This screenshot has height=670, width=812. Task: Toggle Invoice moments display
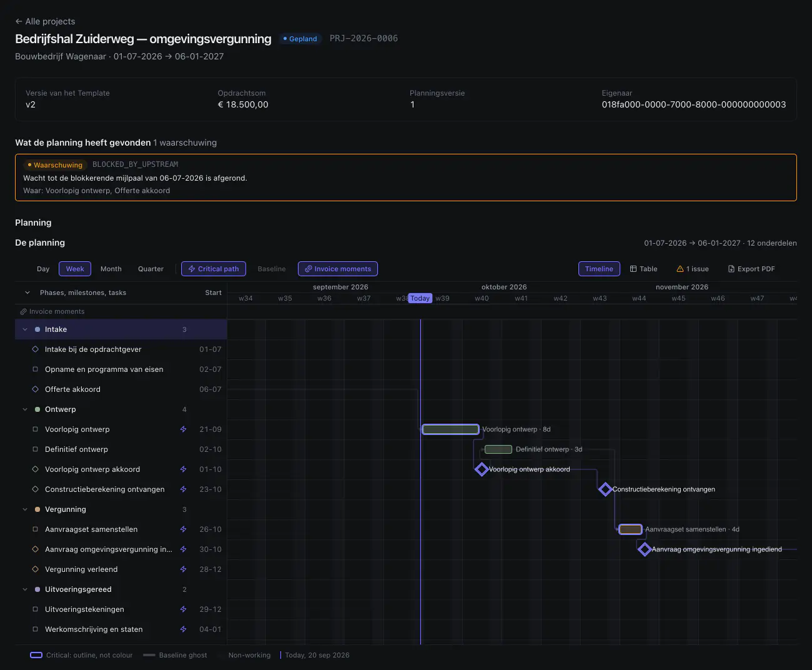coord(338,269)
